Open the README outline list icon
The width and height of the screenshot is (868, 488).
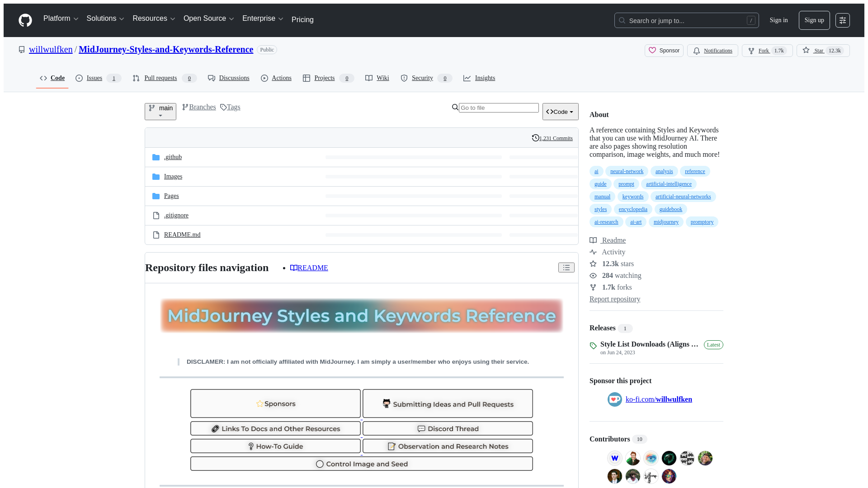tap(566, 267)
